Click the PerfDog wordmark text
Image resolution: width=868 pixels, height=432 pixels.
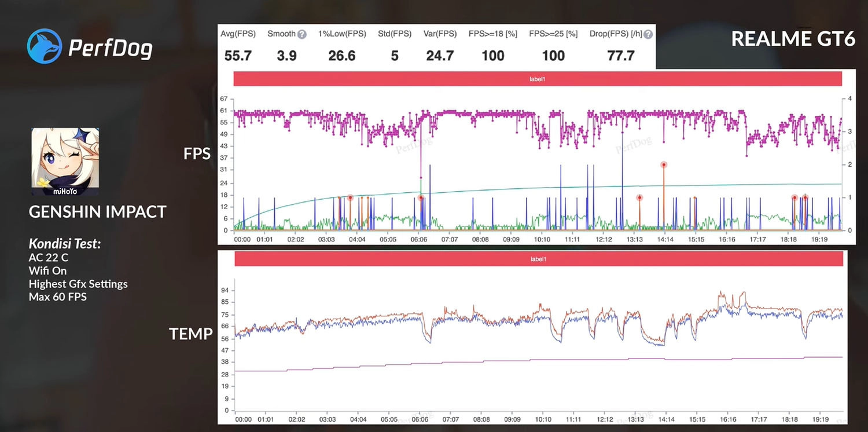pos(111,48)
